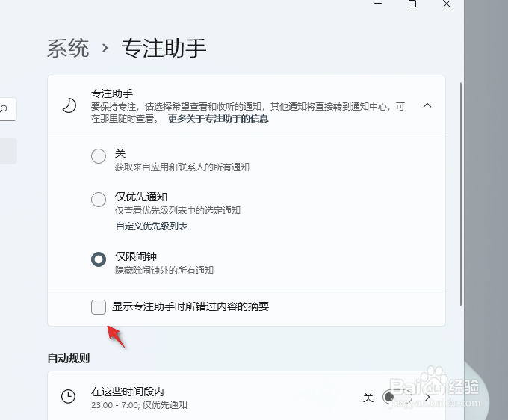Click the vertical scrollbar on the right
The width and height of the screenshot is (508, 420).
pyautogui.click(x=462, y=193)
